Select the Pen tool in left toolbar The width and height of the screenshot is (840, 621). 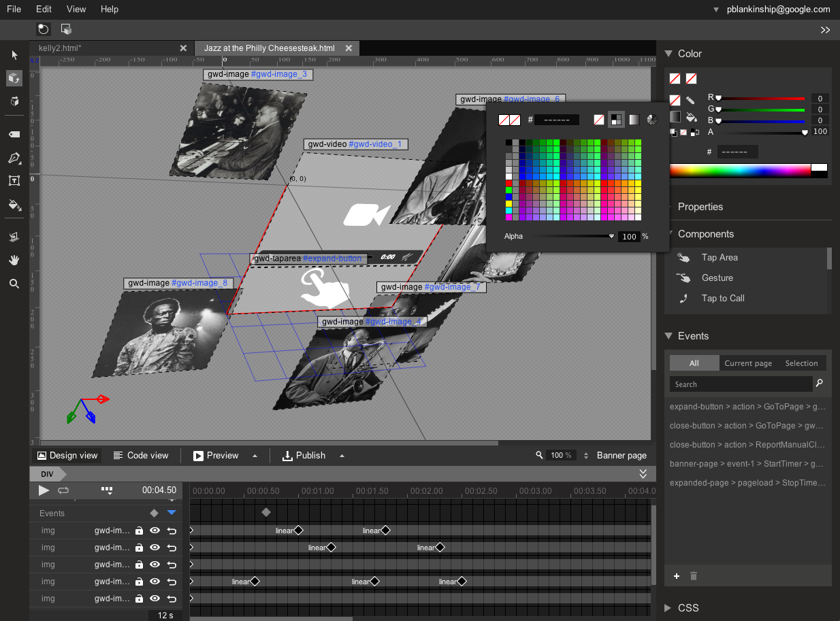(x=14, y=158)
